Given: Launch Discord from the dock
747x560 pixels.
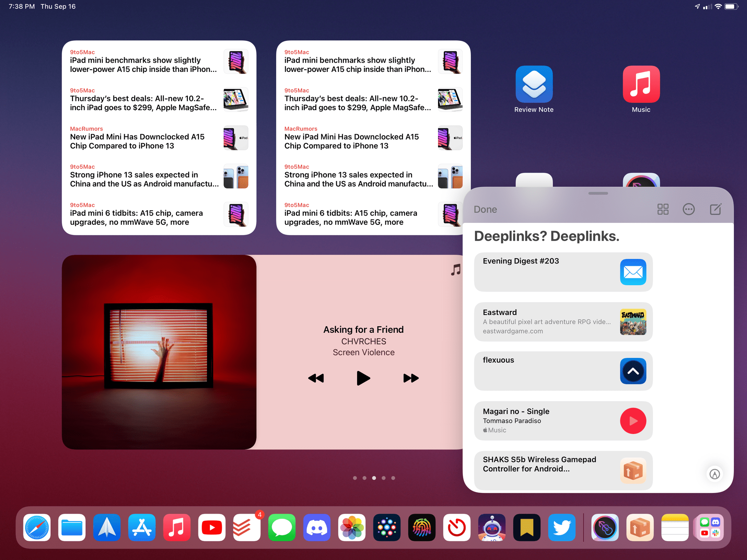Looking at the screenshot, I should coord(317,528).
